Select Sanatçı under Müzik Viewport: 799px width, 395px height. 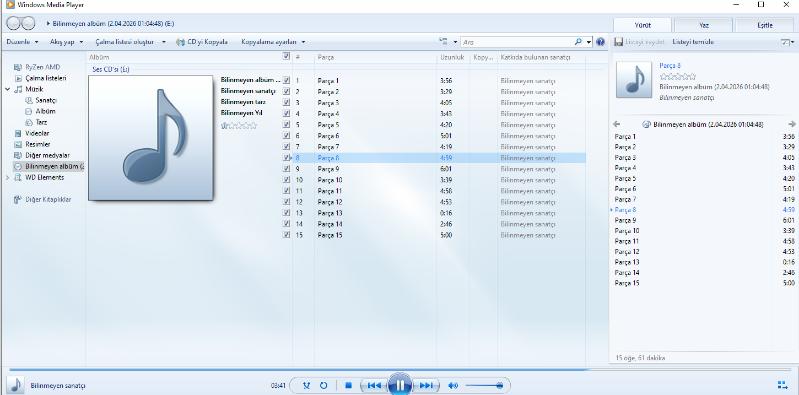pyautogui.click(x=46, y=100)
